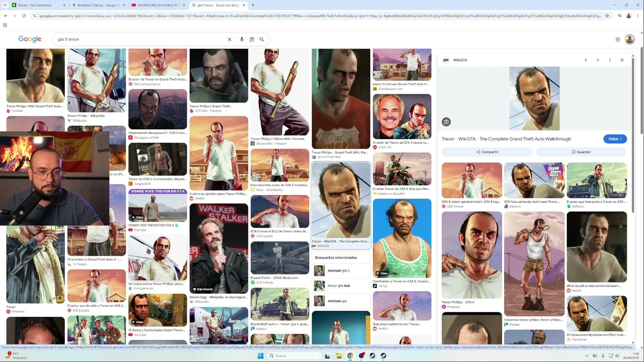Image resolution: width=644 pixels, height=362 pixels.
Task: Open Walker Stalker Steven Ogg thumbnail
Action: tap(219, 248)
